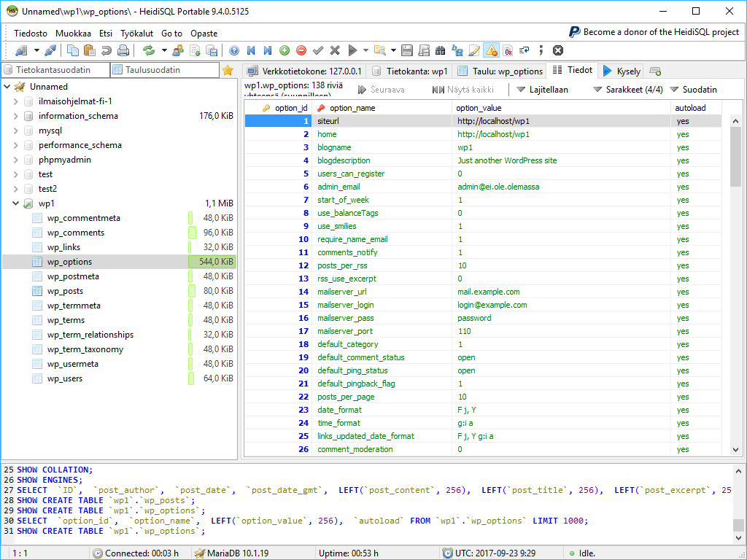Click the Seuraava button

pos(381,90)
